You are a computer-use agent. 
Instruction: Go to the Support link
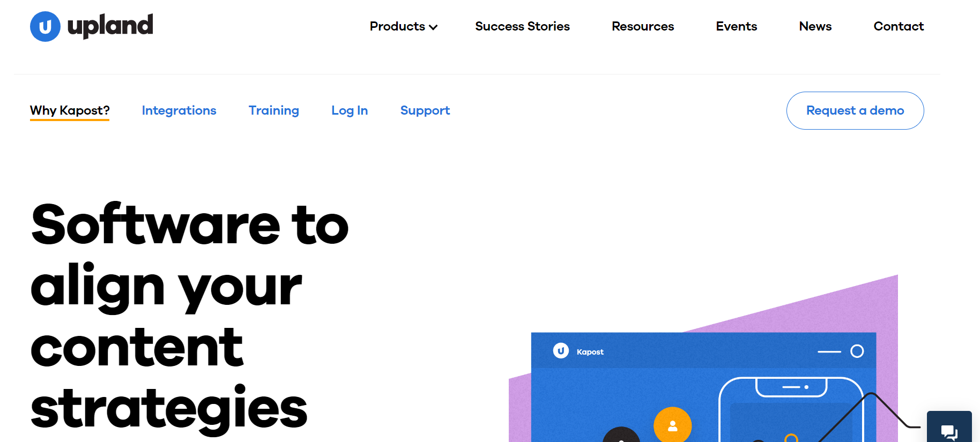point(425,110)
